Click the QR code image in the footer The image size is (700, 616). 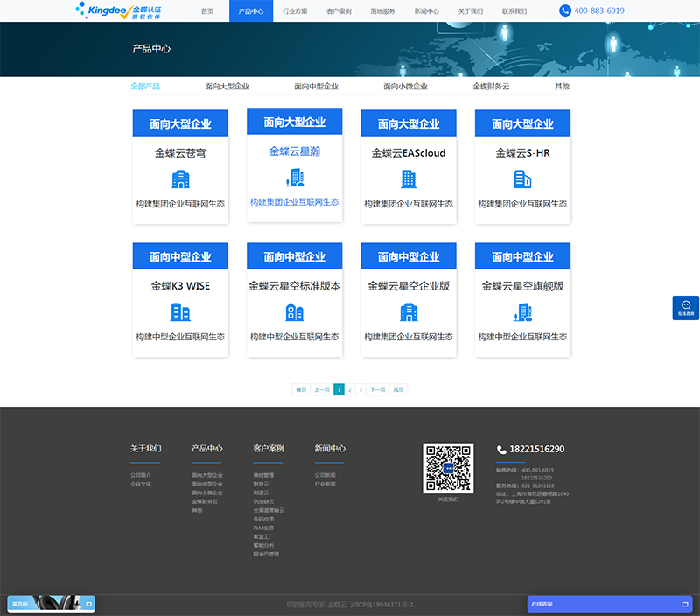(x=448, y=468)
